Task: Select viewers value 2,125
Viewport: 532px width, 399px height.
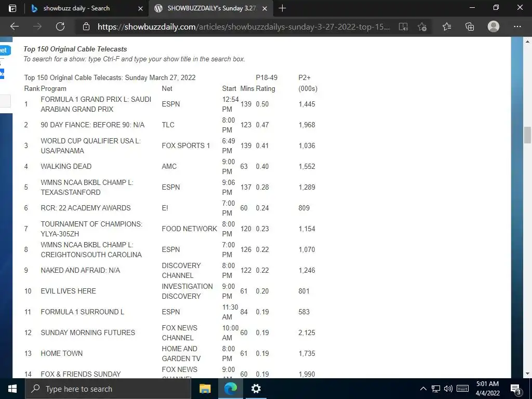Action: [307, 332]
